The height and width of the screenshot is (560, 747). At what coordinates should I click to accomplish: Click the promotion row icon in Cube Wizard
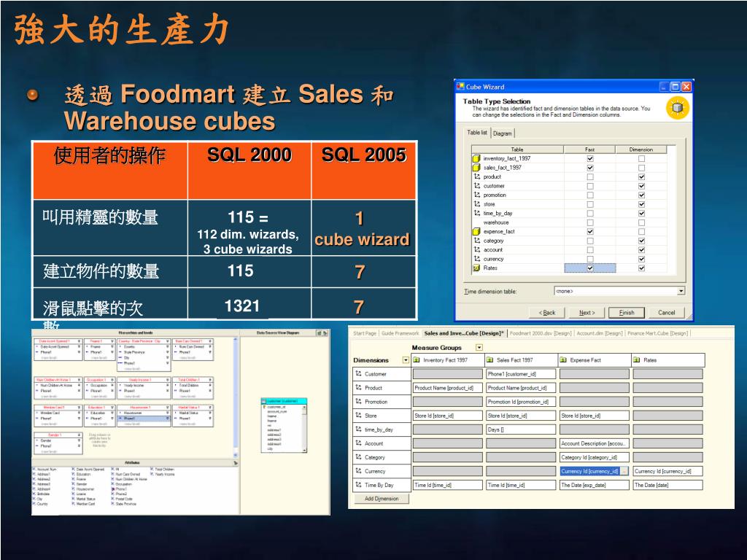[476, 195]
